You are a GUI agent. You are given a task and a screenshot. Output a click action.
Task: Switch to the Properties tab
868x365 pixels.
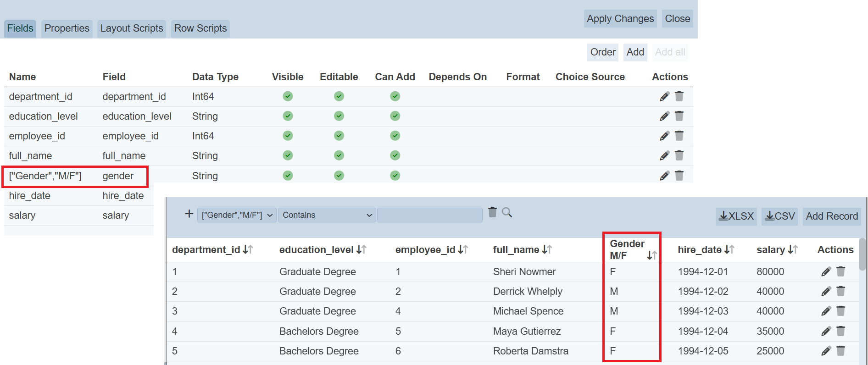click(67, 28)
